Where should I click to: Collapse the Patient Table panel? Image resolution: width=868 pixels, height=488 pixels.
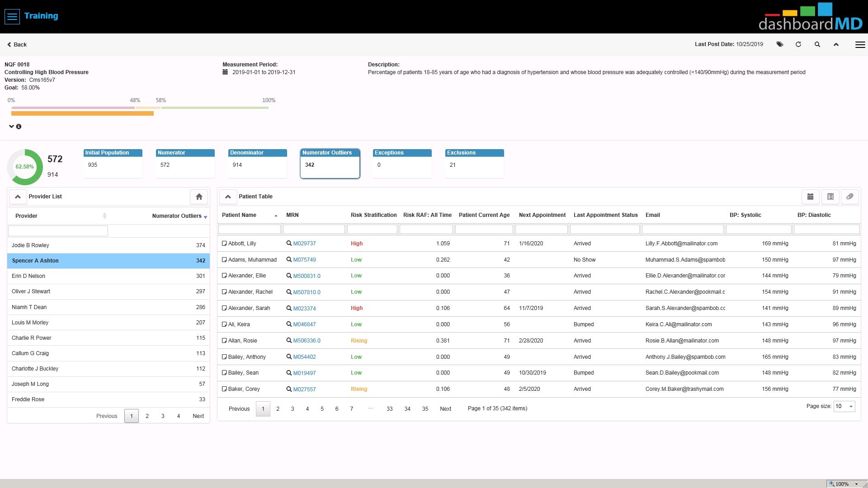tap(228, 197)
